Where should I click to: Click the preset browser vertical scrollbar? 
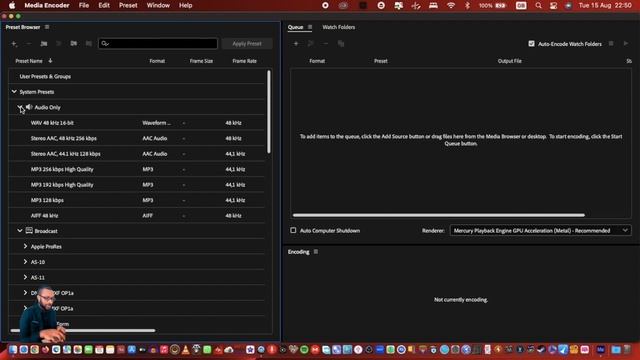coord(269,112)
